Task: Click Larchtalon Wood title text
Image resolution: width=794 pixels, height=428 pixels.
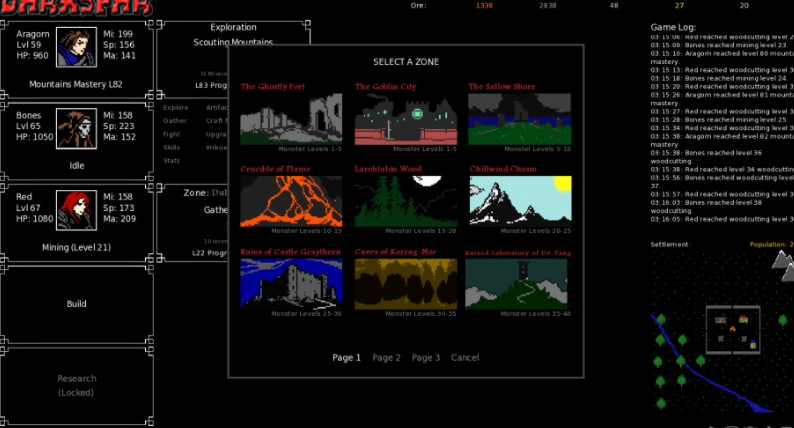Action: 388,169
